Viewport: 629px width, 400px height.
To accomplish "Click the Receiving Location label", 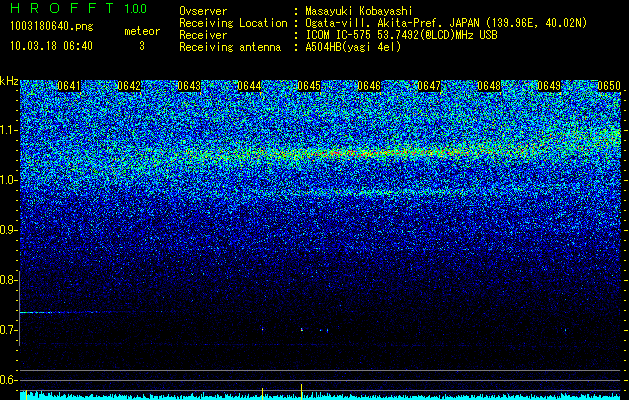I will pyautogui.click(x=233, y=23).
